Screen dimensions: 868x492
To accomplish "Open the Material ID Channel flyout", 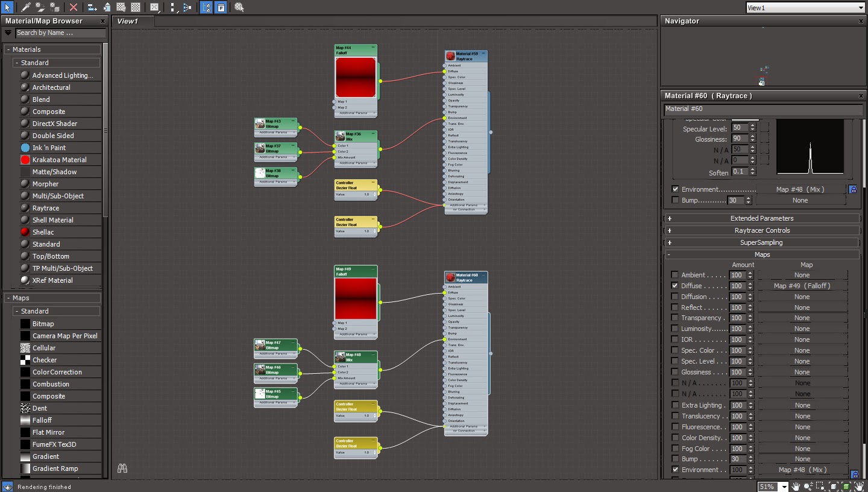I will [155, 7].
